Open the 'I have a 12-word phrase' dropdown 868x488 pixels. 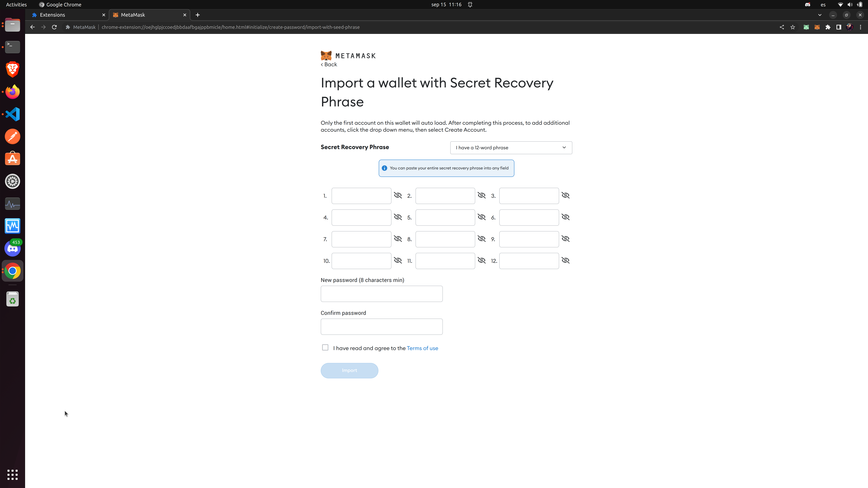[510, 148]
